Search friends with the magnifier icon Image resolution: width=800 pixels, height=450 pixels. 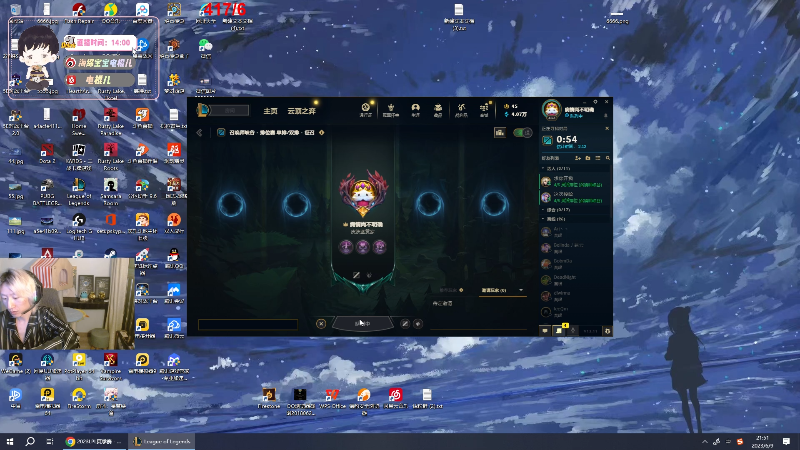pos(608,158)
